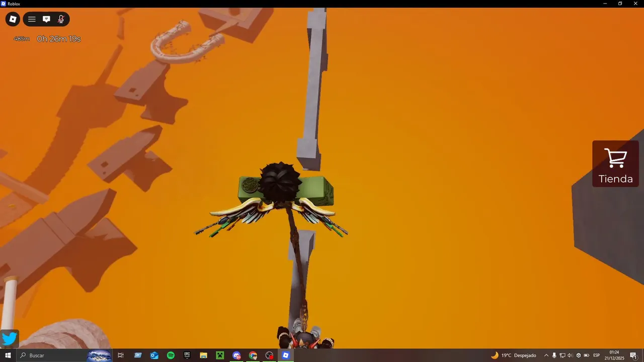This screenshot has width=644, height=362.
Task: Open Discord from the taskbar
Action: pos(236,355)
